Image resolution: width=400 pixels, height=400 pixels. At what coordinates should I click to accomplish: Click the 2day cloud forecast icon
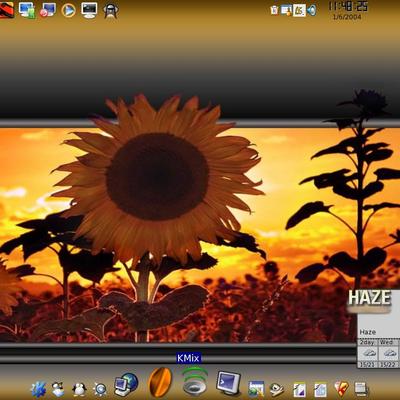[x=368, y=353]
